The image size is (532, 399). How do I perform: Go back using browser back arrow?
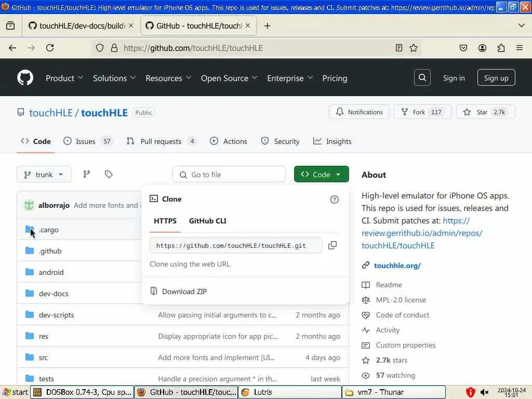12,48
